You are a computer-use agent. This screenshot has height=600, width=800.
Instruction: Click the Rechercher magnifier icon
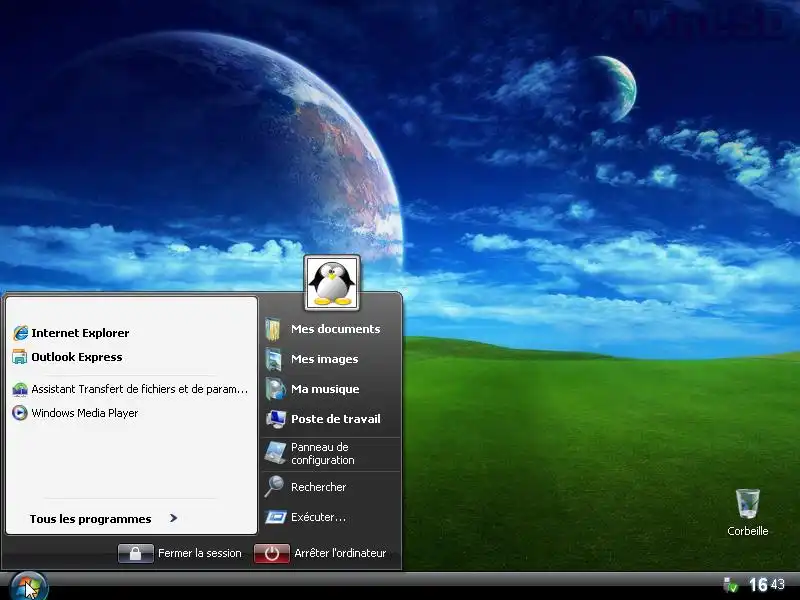pos(274,487)
